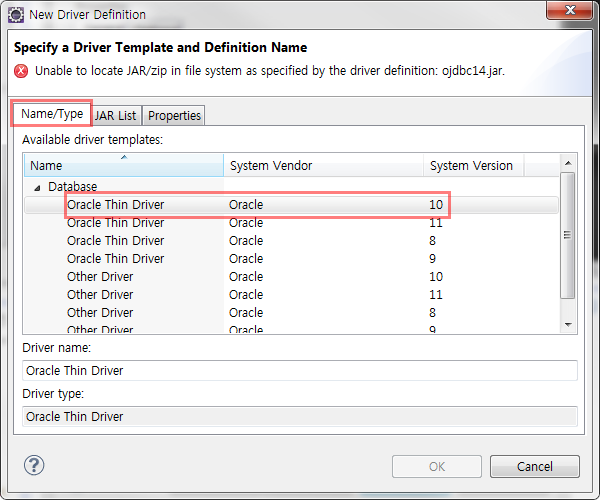
Task: Select Other Driver version 10 row
Action: click(291, 277)
